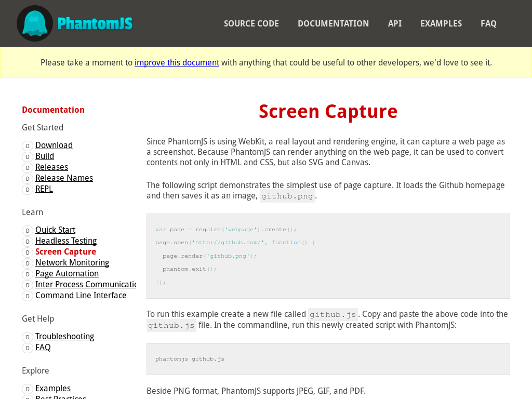Click the inline github.png code text
Screen dimensions: 532x399
287,196
